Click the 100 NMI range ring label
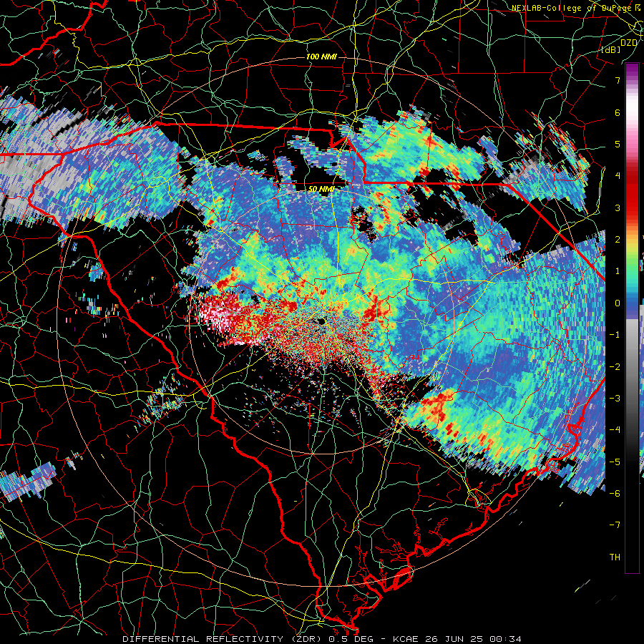The image size is (644, 644). [x=321, y=57]
